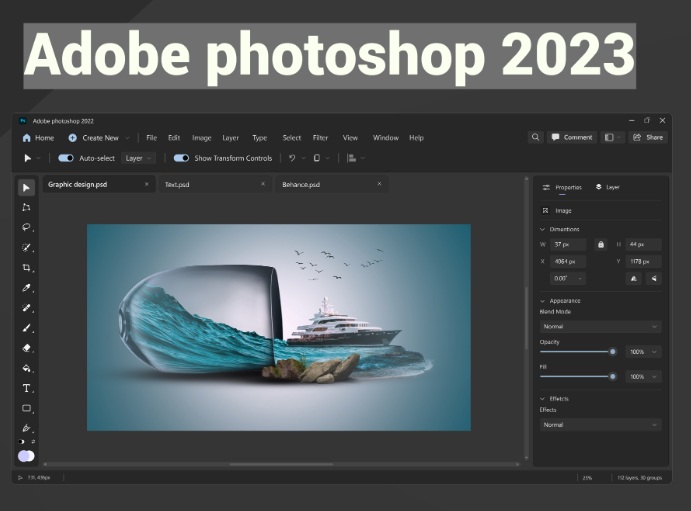Toggle the Auto-select switch
Screen dimensions: 691x511
[66, 158]
